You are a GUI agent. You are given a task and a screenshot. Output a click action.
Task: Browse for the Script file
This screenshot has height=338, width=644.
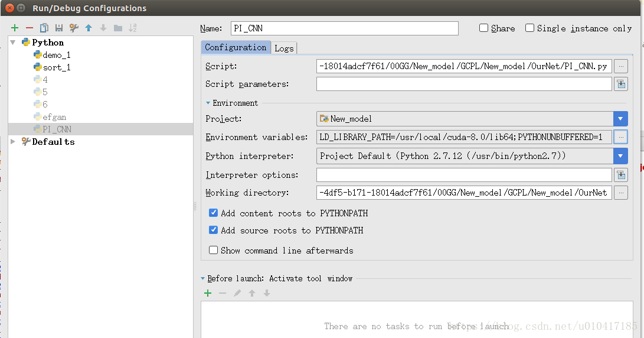point(621,66)
